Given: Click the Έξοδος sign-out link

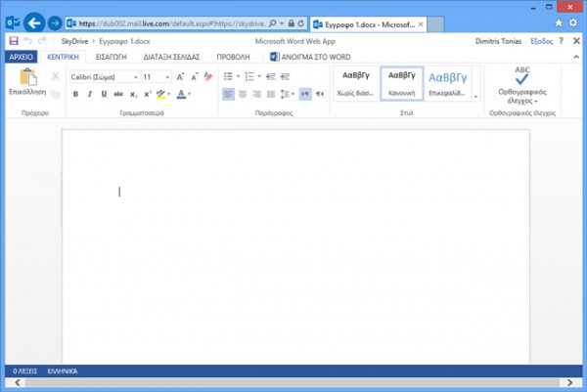Looking at the screenshot, I should coord(541,41).
